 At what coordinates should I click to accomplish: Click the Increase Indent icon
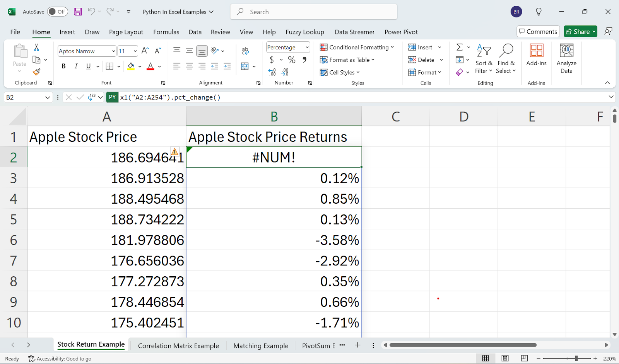click(x=227, y=66)
